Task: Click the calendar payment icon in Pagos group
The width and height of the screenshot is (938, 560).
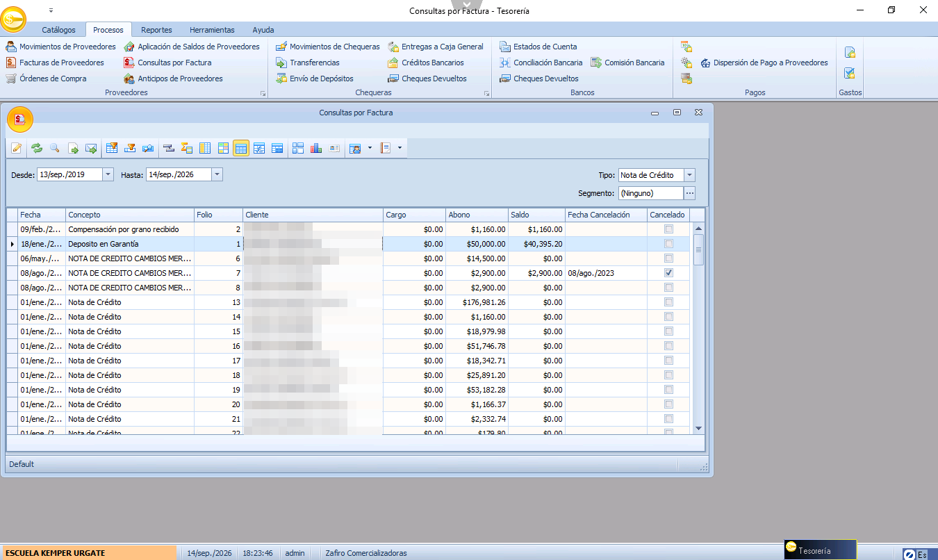Action: [x=686, y=47]
